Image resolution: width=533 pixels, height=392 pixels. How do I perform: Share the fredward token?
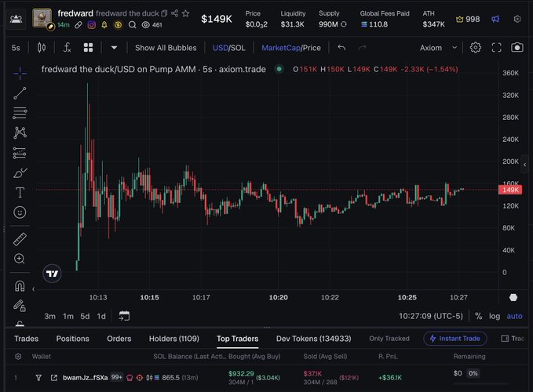tap(175, 13)
